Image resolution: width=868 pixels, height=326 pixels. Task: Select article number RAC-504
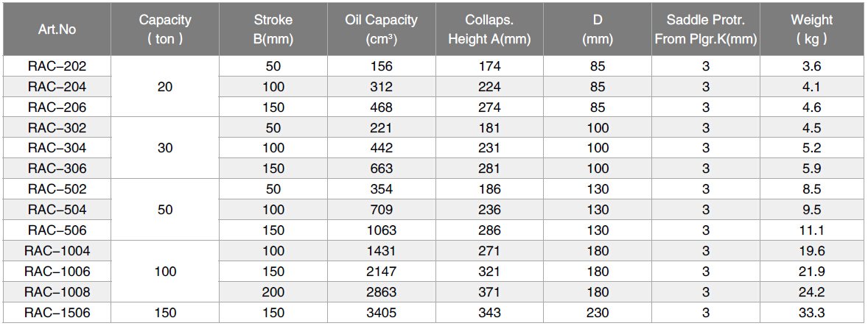click(57, 210)
